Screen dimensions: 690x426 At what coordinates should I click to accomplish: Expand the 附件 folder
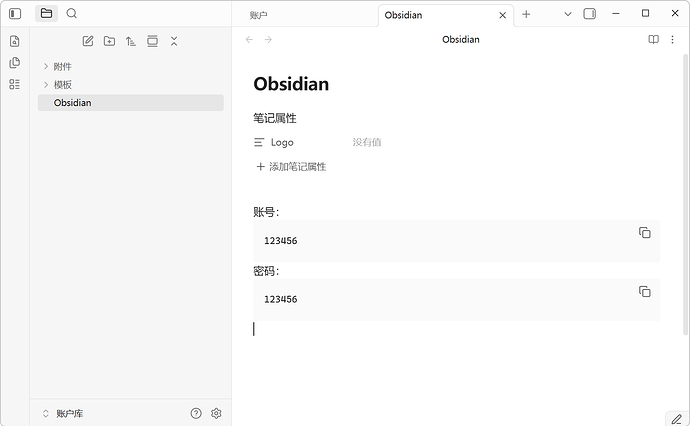point(46,66)
